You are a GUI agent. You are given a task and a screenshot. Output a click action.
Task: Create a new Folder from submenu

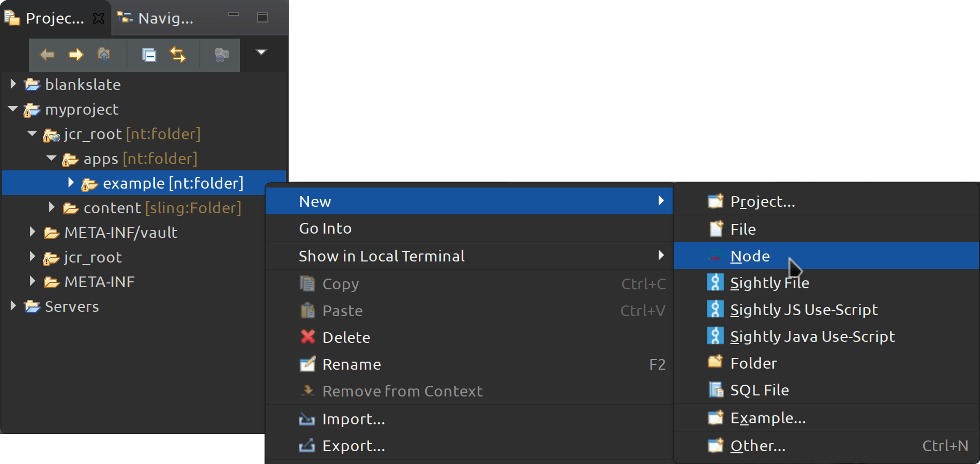826,363
